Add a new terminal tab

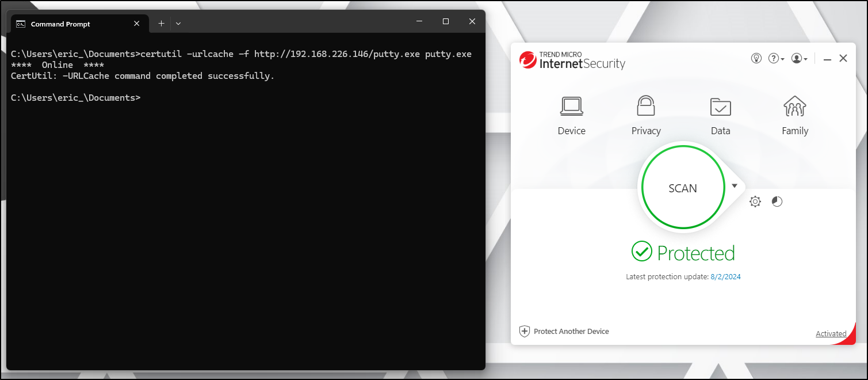point(161,24)
